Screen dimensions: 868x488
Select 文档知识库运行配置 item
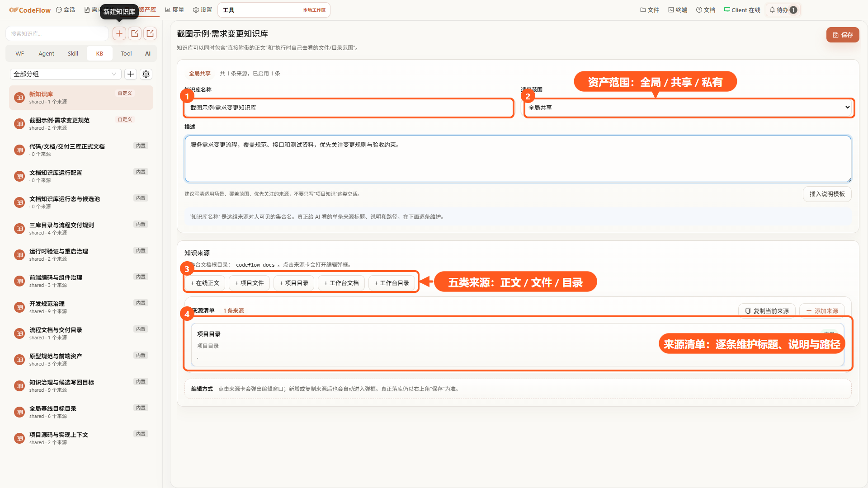click(81, 176)
